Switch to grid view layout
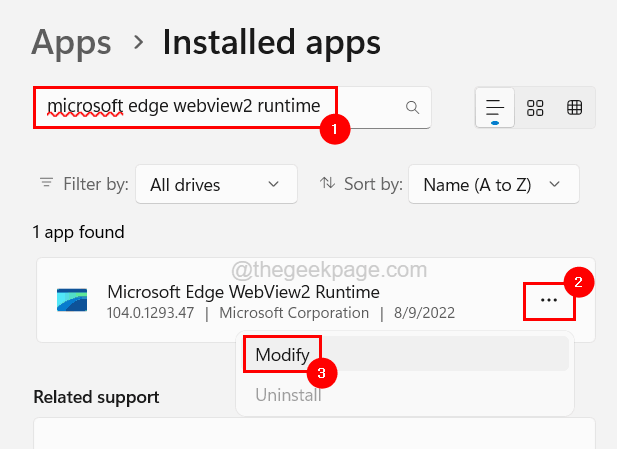Image resolution: width=617 pixels, height=449 pixels. (535, 108)
